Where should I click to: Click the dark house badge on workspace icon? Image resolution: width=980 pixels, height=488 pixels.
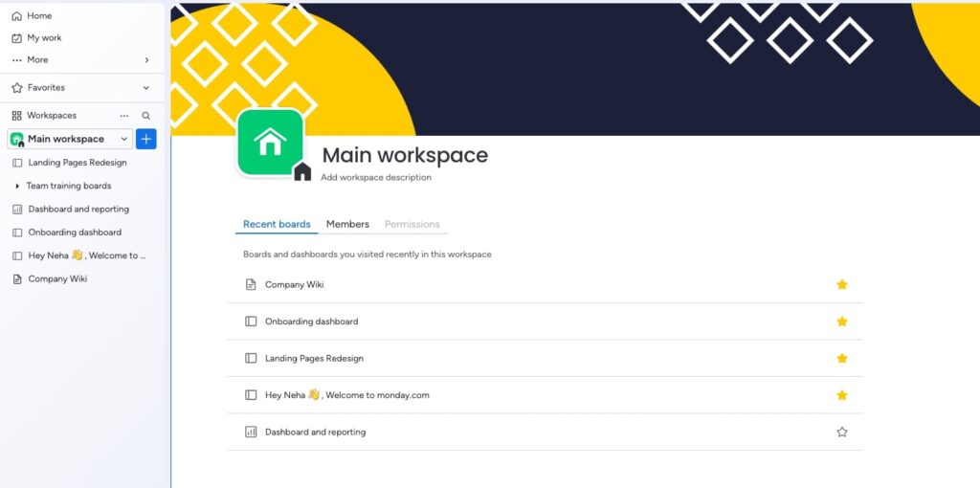302,171
